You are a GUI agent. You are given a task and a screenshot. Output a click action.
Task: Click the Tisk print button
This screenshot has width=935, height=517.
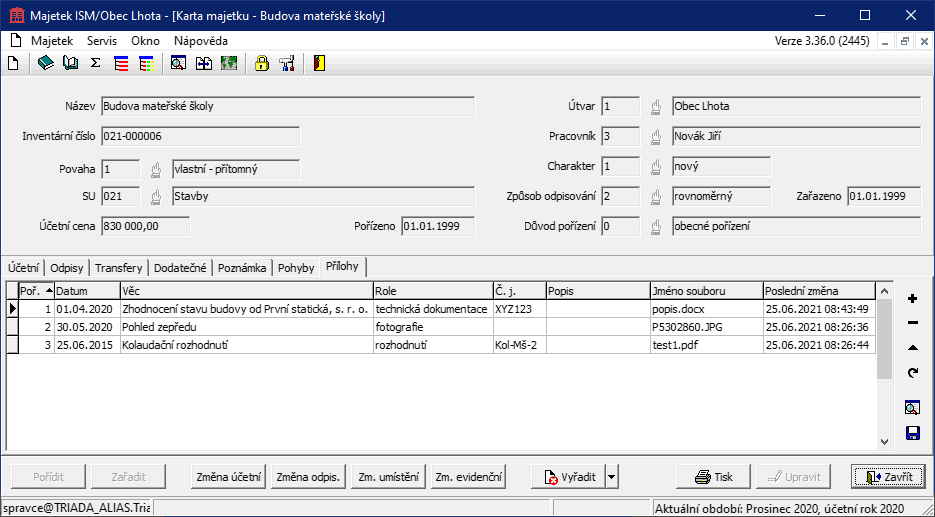click(x=713, y=477)
